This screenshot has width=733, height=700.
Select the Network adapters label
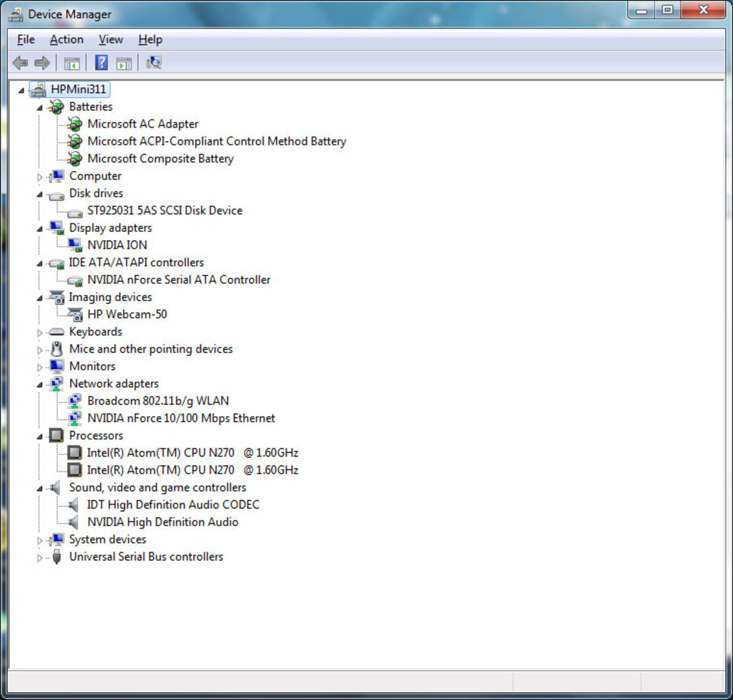[113, 383]
